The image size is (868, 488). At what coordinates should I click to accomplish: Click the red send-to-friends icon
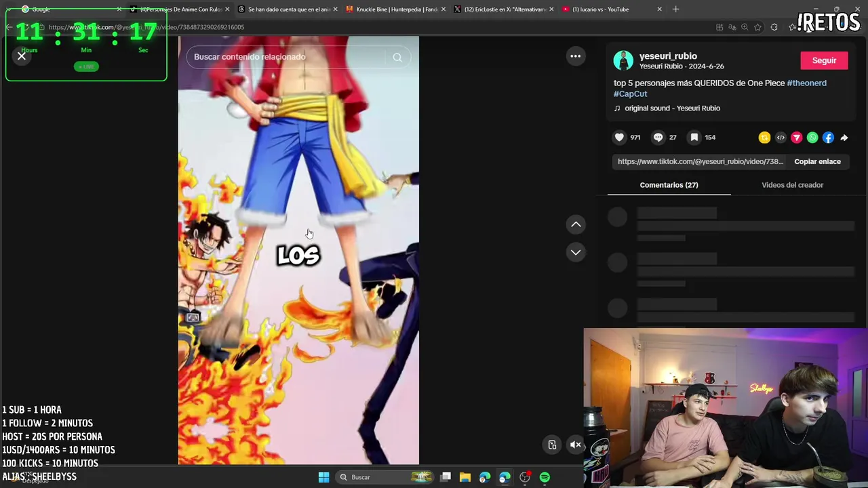coord(796,138)
